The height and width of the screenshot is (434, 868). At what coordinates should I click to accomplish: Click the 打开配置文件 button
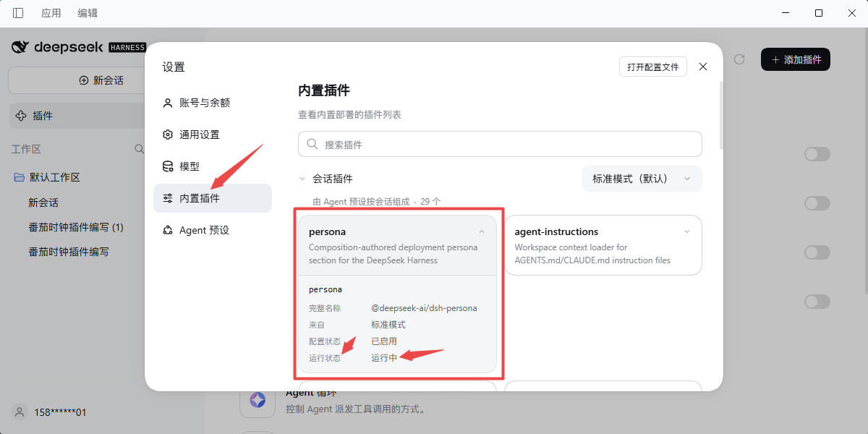point(653,67)
